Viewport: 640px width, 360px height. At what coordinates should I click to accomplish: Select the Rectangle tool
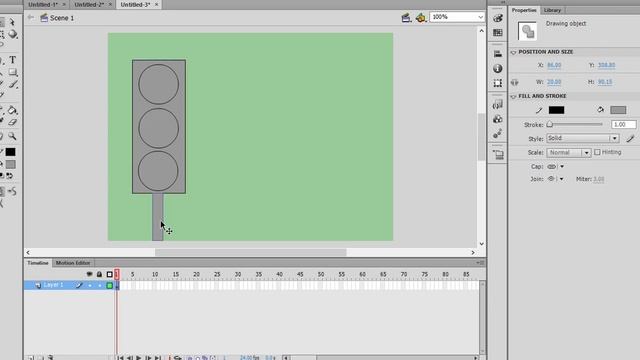[x=13, y=72]
